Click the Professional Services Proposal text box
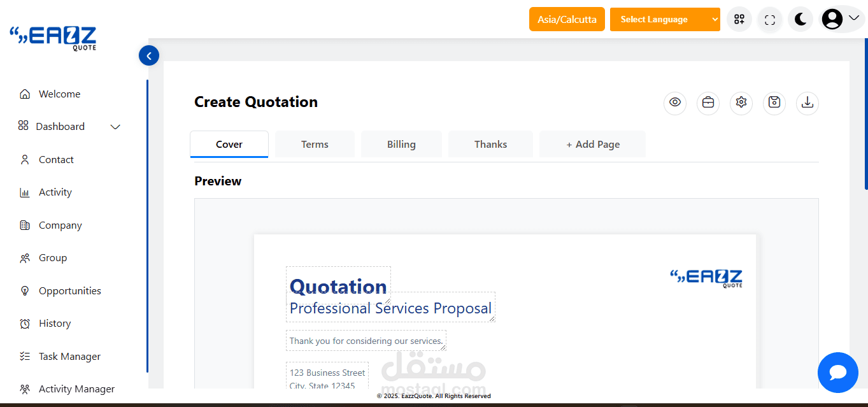Viewport: 868px width, 407px height. pyautogui.click(x=390, y=308)
